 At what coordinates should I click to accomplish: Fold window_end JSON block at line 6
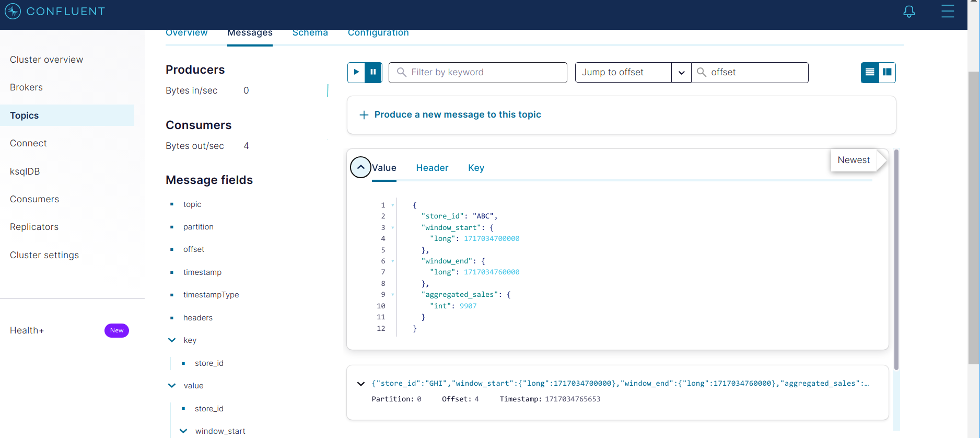pos(393,261)
